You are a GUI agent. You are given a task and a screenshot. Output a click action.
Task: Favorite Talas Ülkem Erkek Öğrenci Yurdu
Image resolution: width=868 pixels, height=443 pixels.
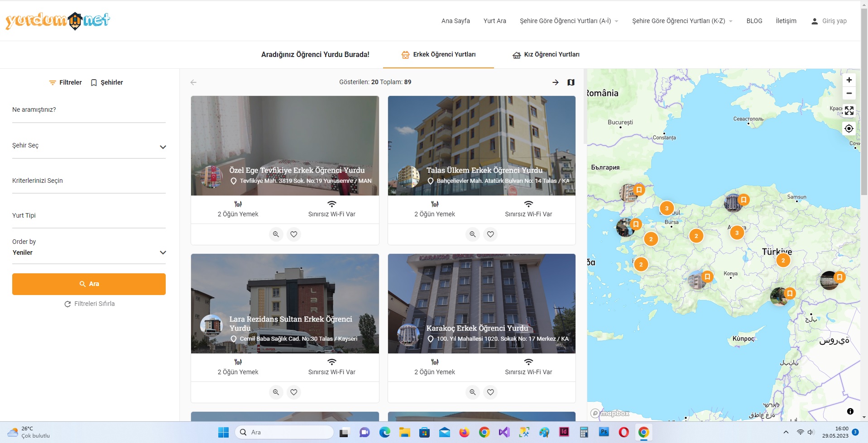pyautogui.click(x=490, y=234)
